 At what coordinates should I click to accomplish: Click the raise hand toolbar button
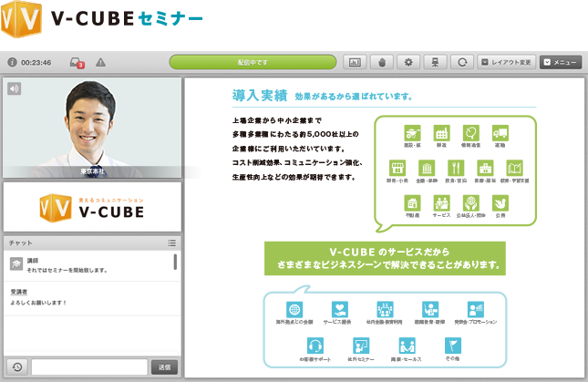click(382, 62)
